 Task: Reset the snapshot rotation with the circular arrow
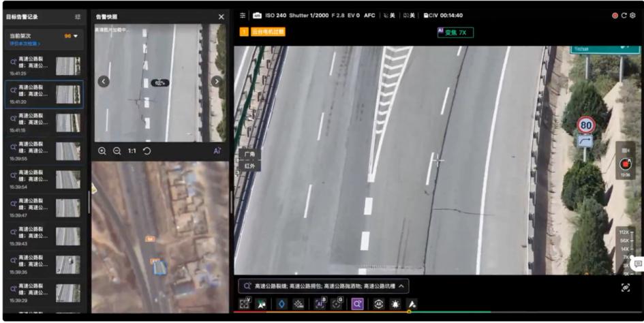[x=147, y=151]
